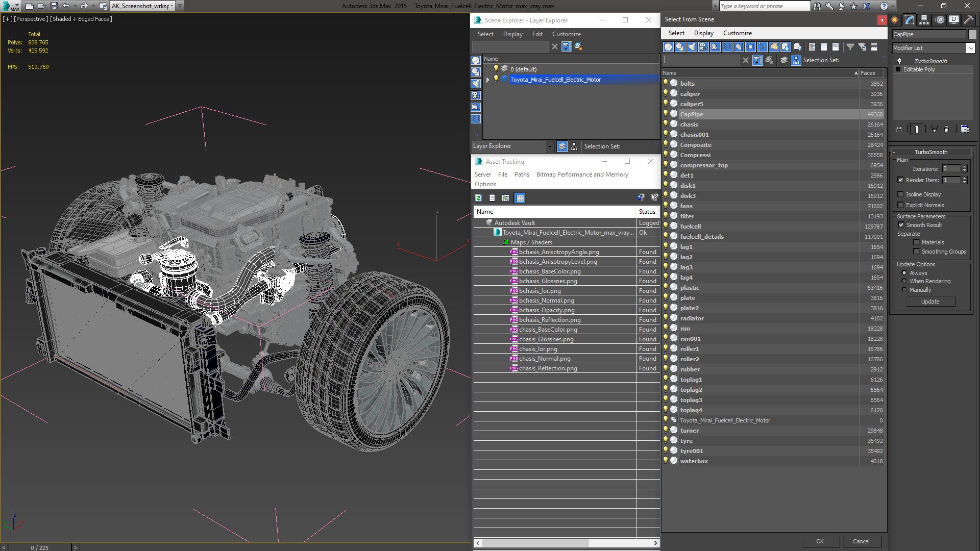Image resolution: width=980 pixels, height=551 pixels.
Task: Toggle Display Bone Objects filter in Select From Scene
Action: click(x=762, y=47)
